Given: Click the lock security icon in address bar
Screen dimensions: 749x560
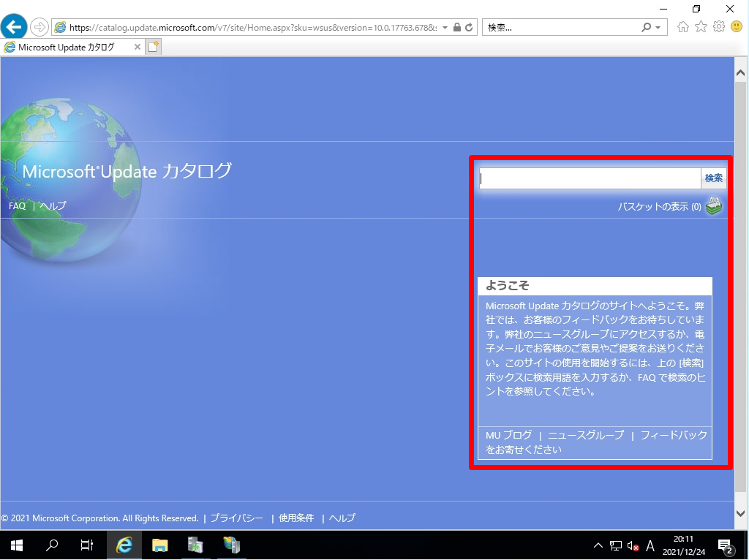Looking at the screenshot, I should (x=457, y=27).
